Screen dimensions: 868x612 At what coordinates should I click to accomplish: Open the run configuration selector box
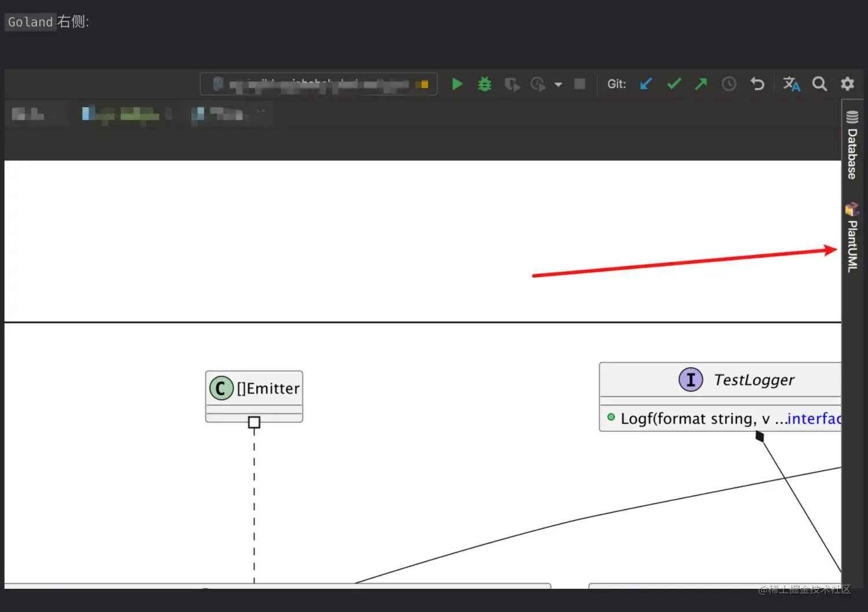pyautogui.click(x=318, y=84)
